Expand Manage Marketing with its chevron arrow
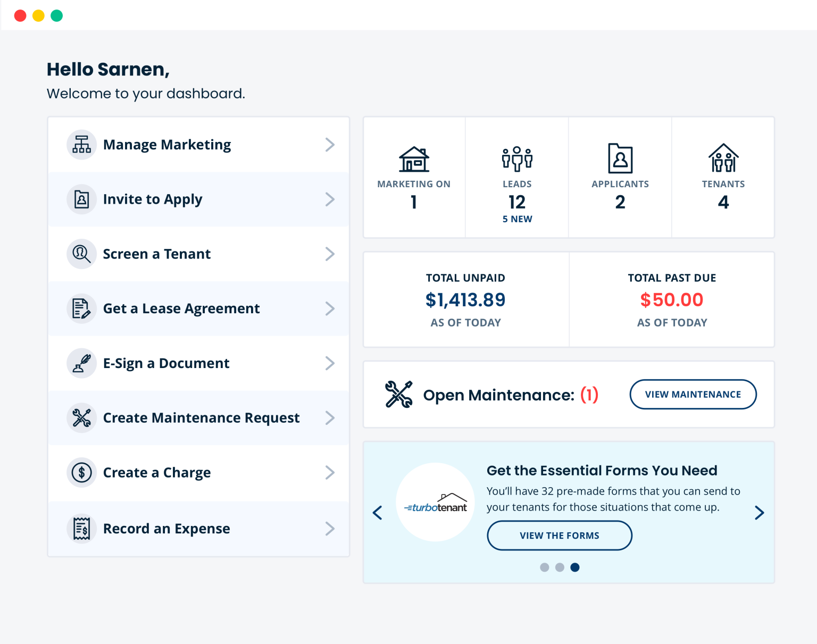 pyautogui.click(x=330, y=145)
